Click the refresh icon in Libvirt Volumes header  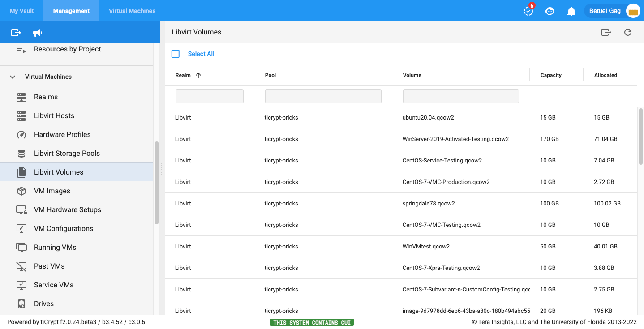[x=628, y=32]
